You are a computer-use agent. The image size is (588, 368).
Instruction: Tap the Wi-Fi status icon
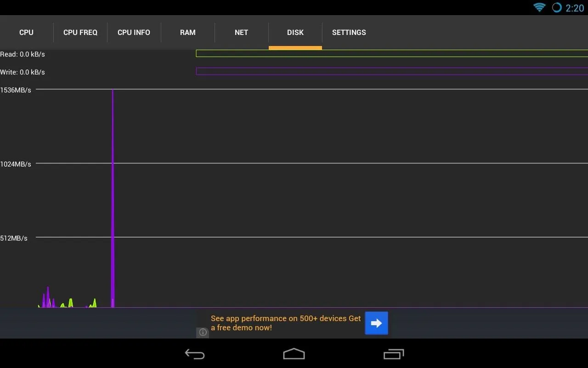(539, 7)
